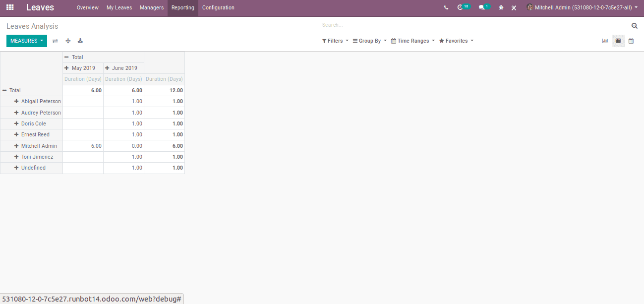Click the Leaves app title
This screenshot has height=304, width=644.
(40, 7)
